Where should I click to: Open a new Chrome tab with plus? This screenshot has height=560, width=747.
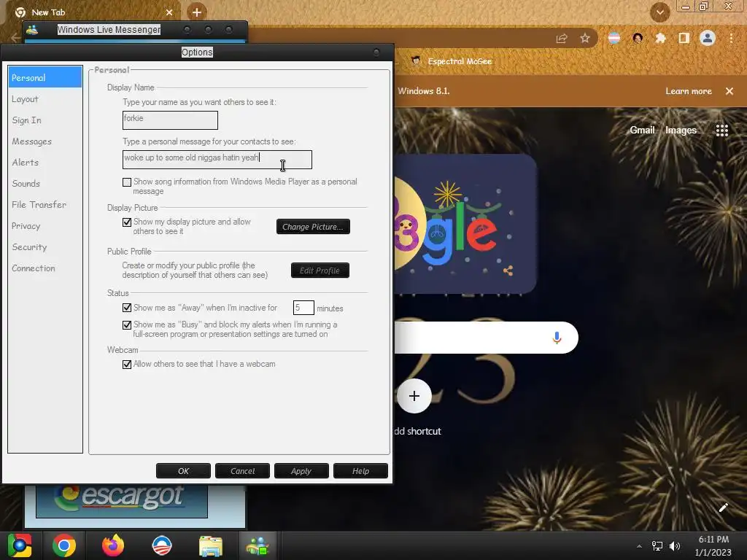click(197, 12)
